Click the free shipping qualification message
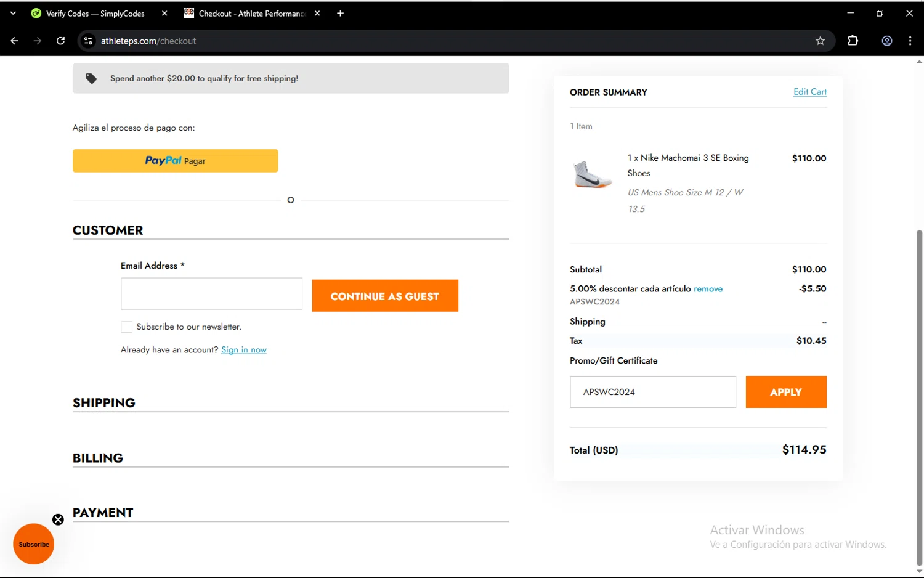This screenshot has width=924, height=578. (204, 78)
